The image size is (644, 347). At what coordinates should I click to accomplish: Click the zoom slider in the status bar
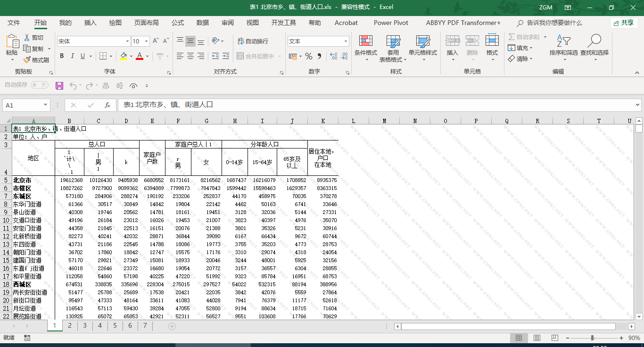592,338
